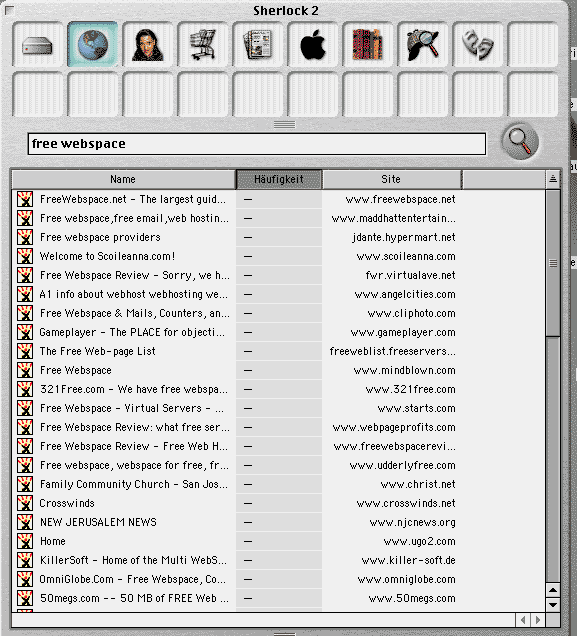
Task: Select the Family Community Church result
Action: [134, 484]
